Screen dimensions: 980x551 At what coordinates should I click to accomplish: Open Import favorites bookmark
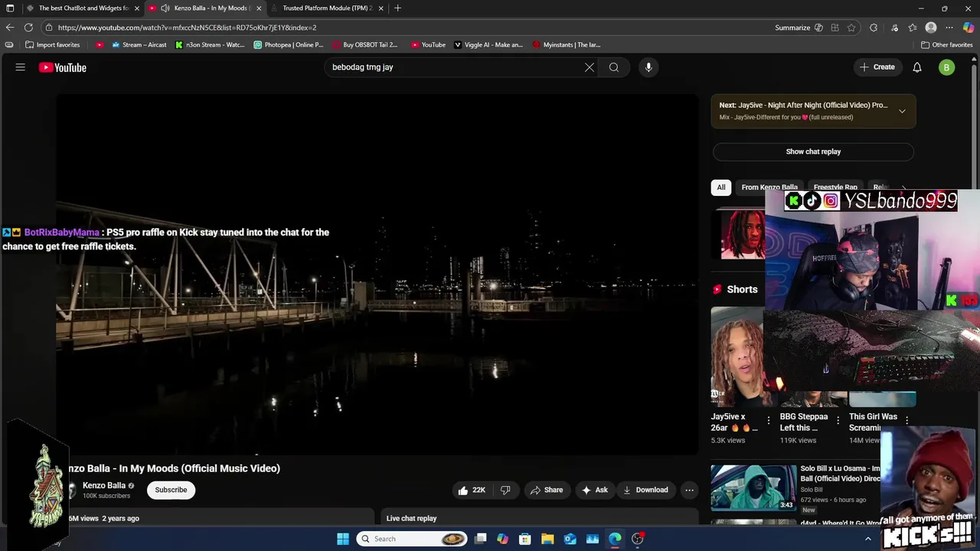53,44
